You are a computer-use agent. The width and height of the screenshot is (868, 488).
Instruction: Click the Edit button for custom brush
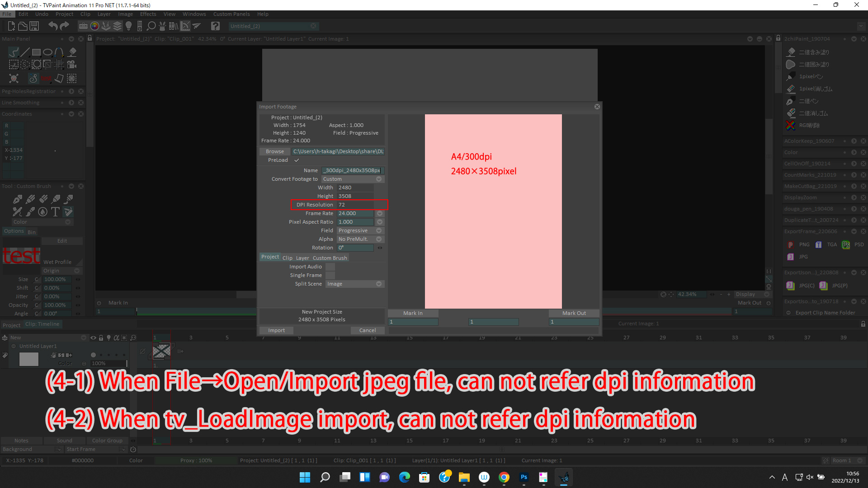click(x=62, y=241)
